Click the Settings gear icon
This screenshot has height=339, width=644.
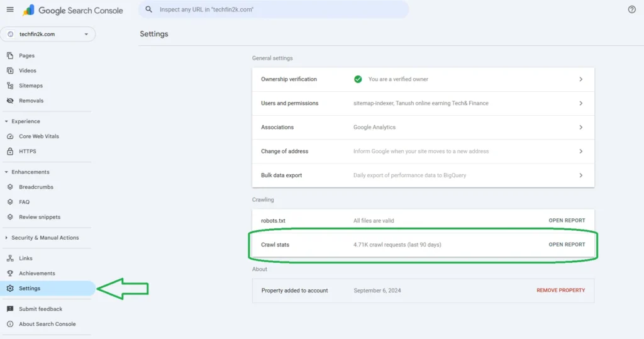click(10, 289)
